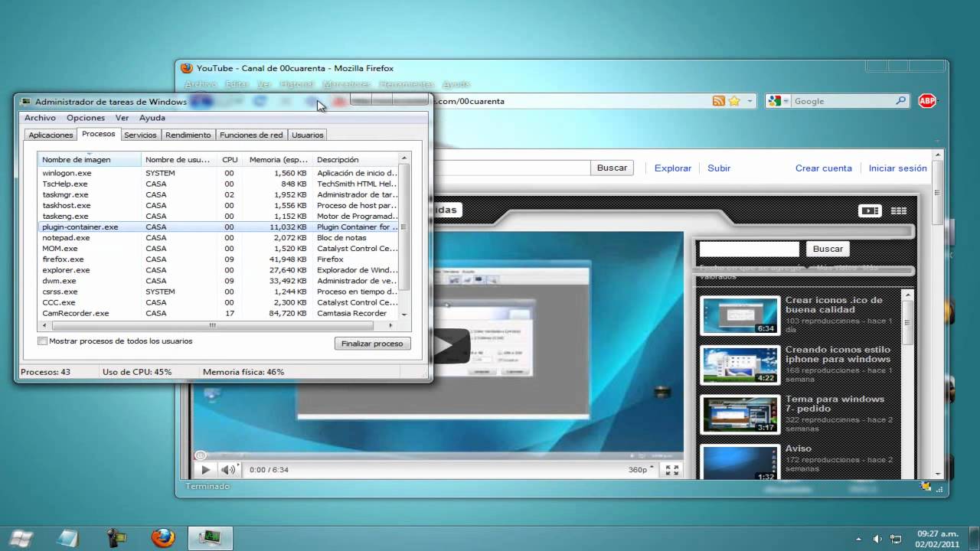Select the notepad.exe process row

pos(219,238)
